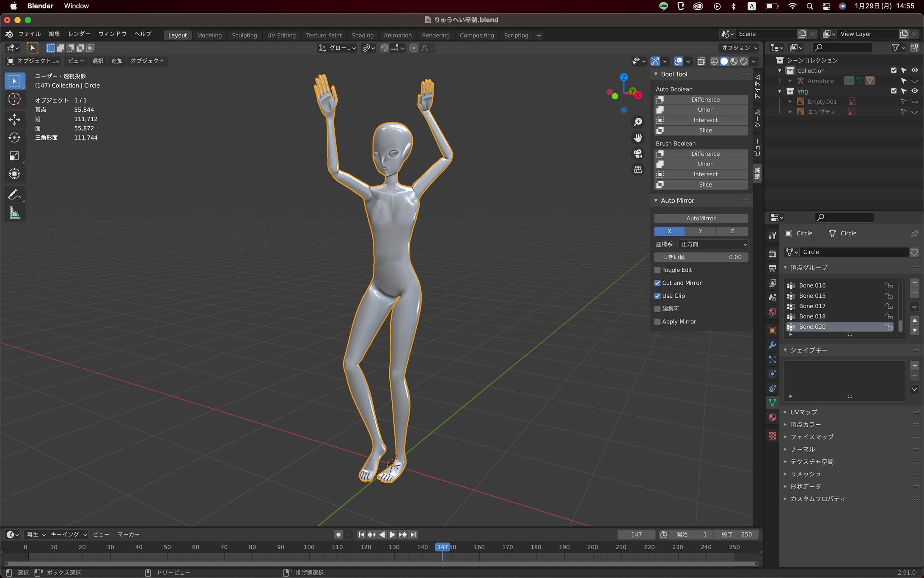This screenshot has width=924, height=578.
Task: Select the Rotate tool
Action: [x=14, y=138]
